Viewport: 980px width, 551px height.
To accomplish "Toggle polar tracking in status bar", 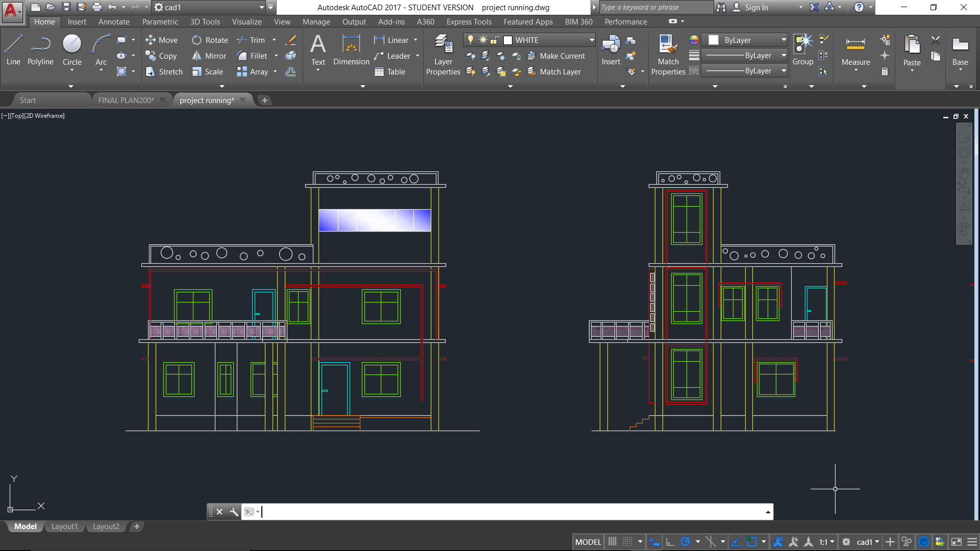I will (685, 542).
